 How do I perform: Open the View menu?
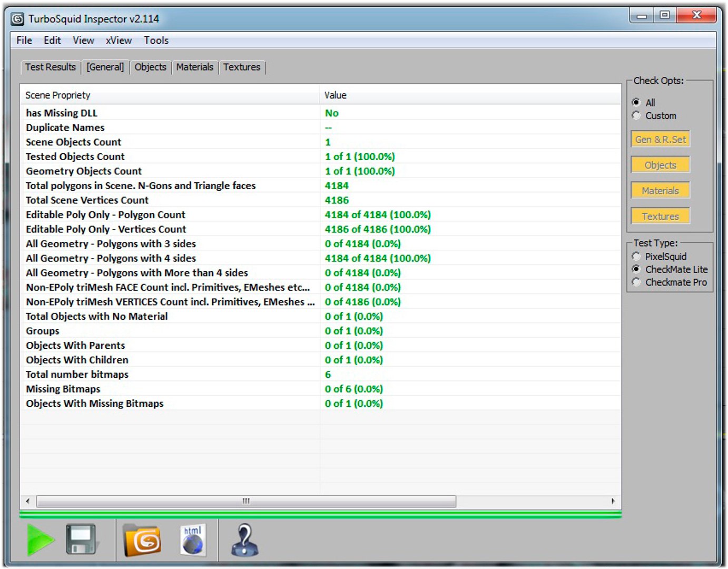[83, 41]
